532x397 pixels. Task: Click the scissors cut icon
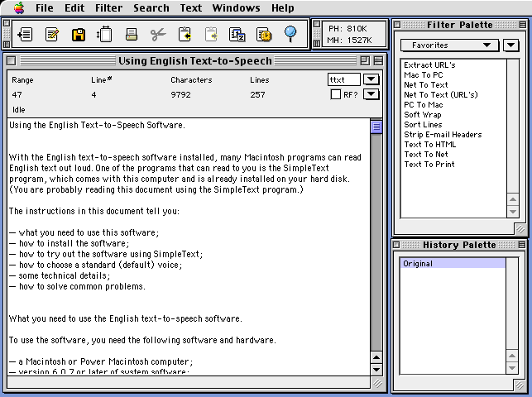pos(158,35)
